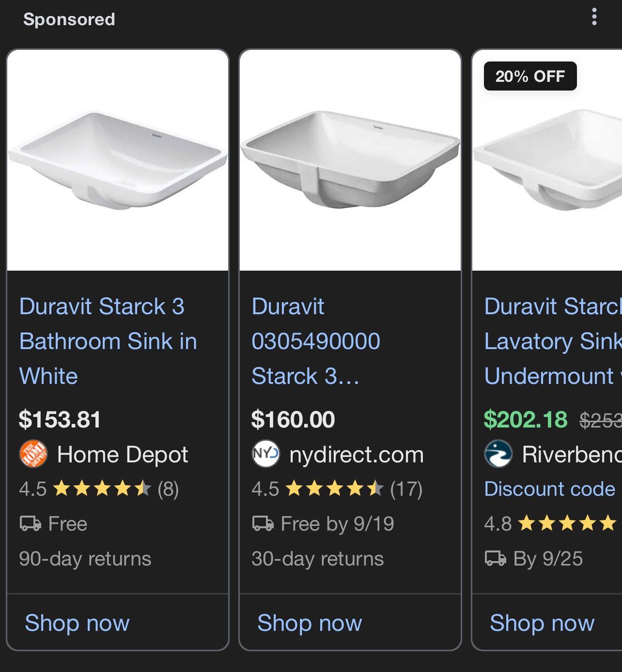
Task: View the Home Depot sink product image
Action: point(118,160)
